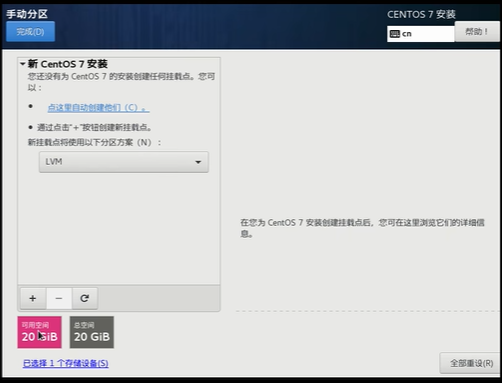Viewport: 502px width, 383px height.
Task: Click the minus icon to remove mount point
Action: tap(59, 298)
